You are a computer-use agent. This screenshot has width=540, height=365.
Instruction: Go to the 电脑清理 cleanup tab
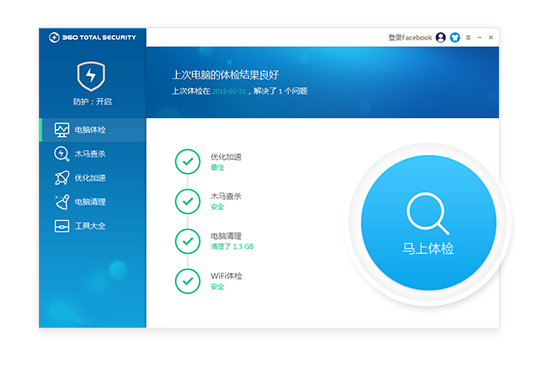point(93,202)
